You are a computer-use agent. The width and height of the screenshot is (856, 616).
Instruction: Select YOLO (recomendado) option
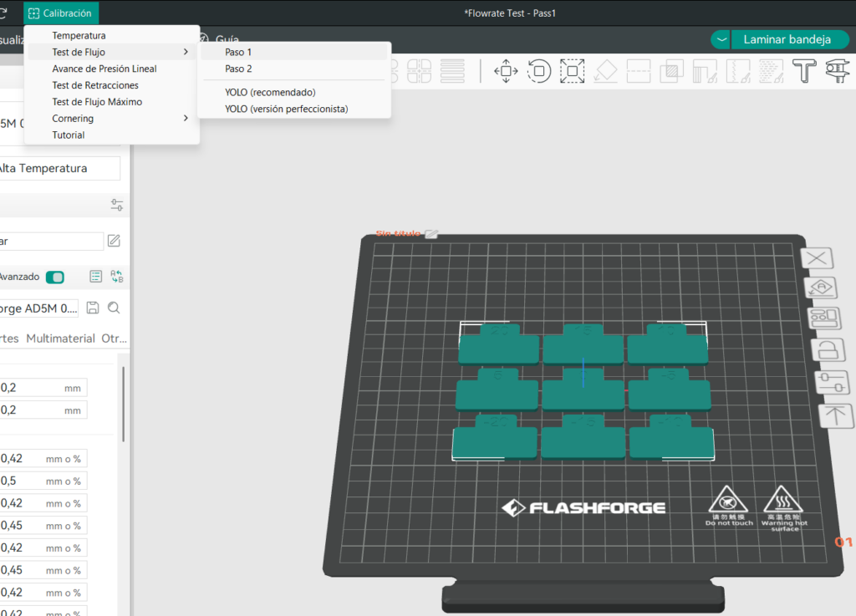(270, 92)
